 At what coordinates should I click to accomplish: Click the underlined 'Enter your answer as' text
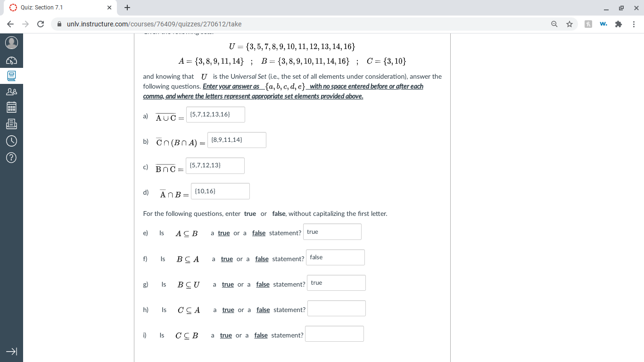click(x=231, y=86)
